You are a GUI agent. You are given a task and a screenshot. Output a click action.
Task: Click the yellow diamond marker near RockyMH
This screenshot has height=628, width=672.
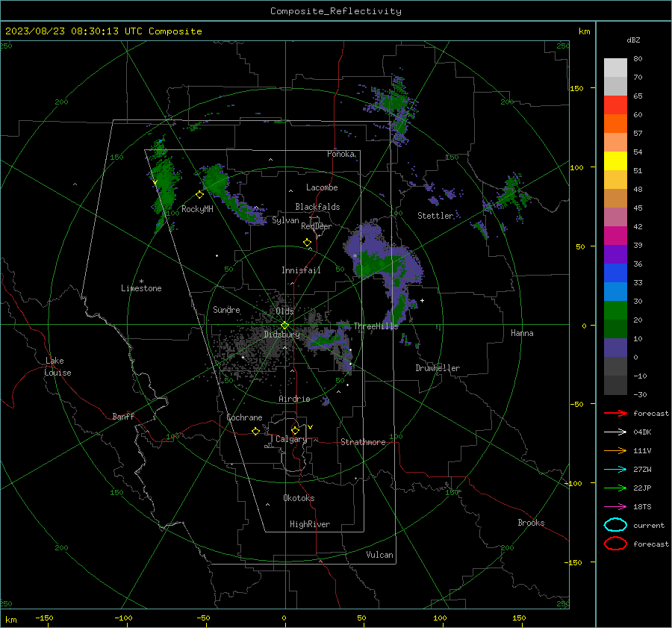199,195
